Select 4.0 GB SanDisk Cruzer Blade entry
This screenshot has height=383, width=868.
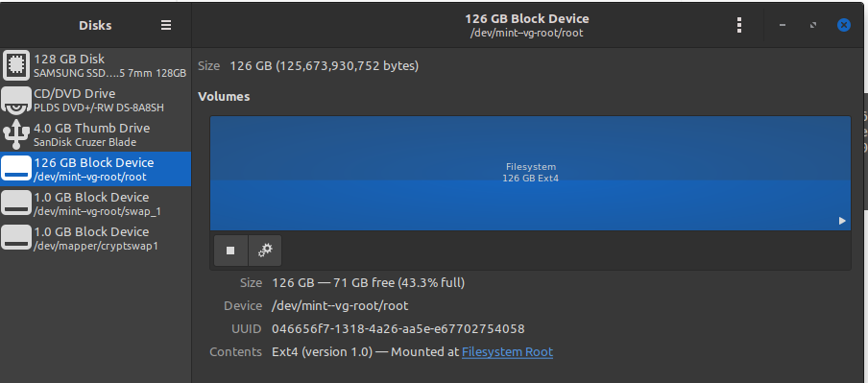[x=96, y=134]
